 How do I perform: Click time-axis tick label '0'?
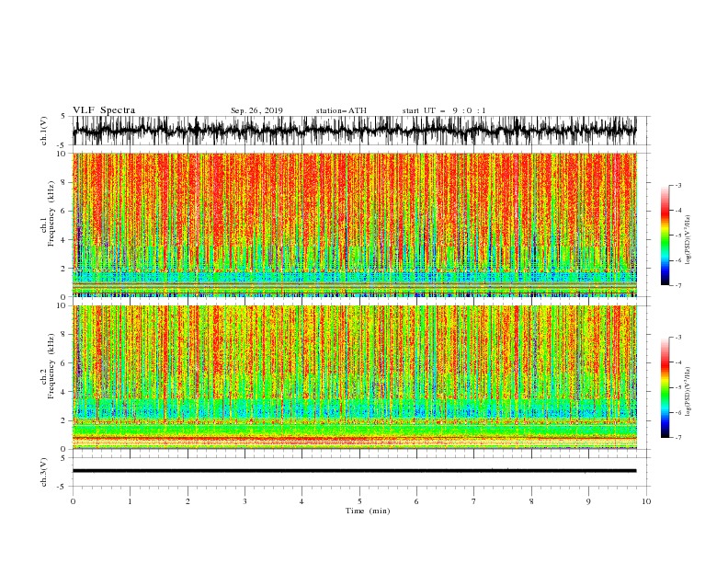pos(73,501)
